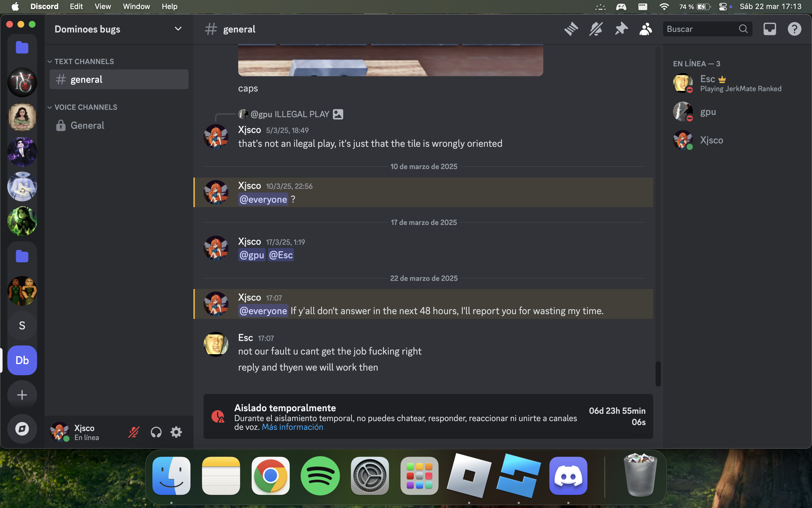The image size is (812, 508).
Task: Open Wi-Fi status in menu bar
Action: pyautogui.click(x=664, y=6)
